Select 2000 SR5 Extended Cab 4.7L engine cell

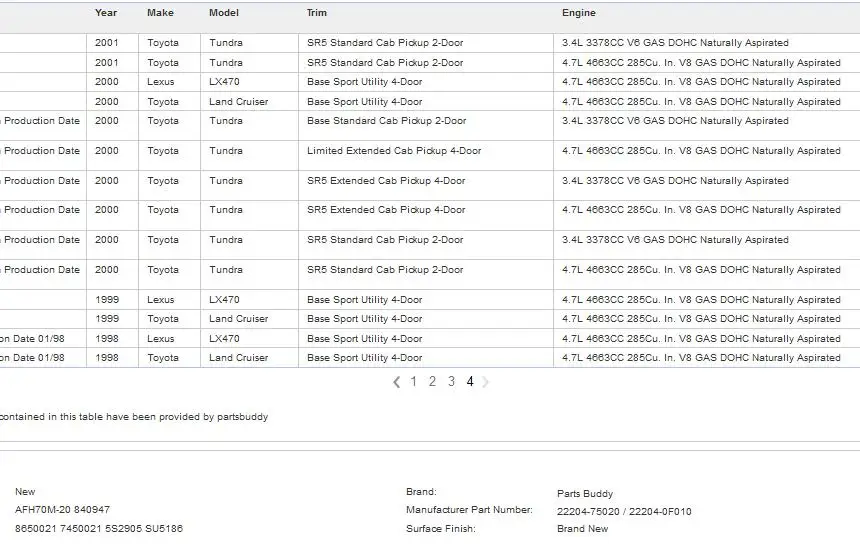701,210
